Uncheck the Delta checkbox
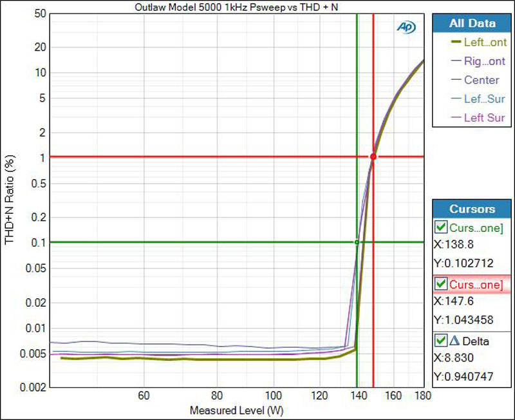This screenshot has width=515, height=420. pyautogui.click(x=441, y=341)
